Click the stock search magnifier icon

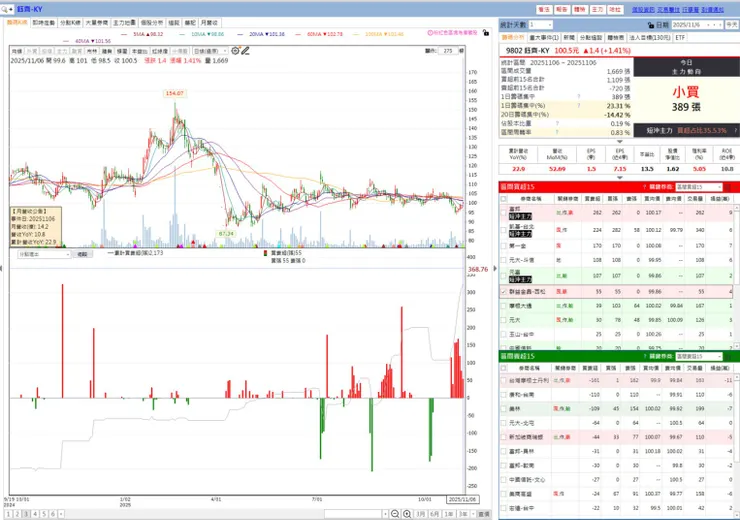pos(5,9)
